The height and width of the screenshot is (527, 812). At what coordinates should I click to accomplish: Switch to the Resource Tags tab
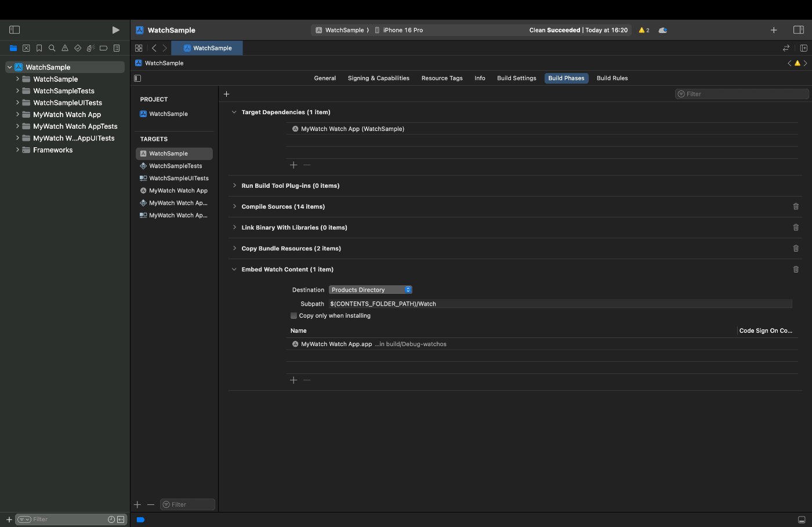[442, 78]
